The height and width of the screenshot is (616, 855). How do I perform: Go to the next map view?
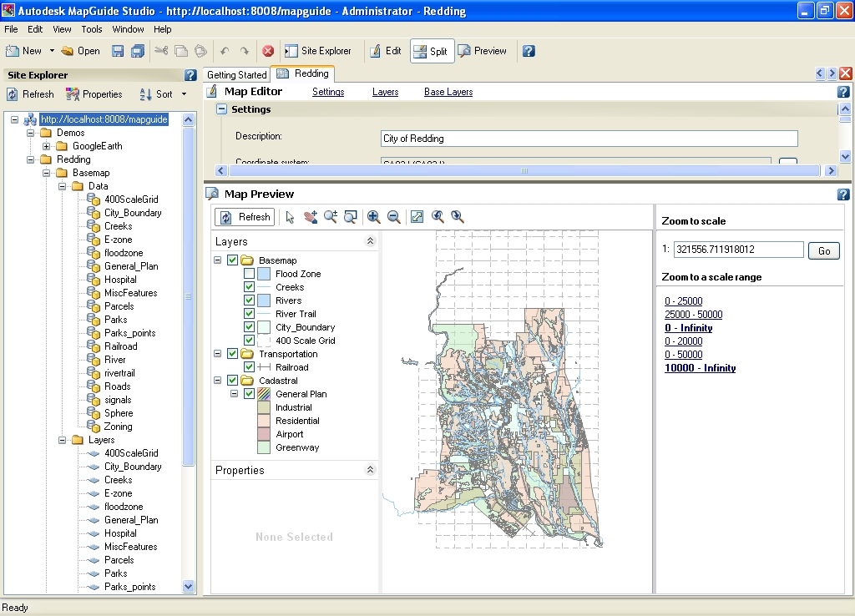tap(458, 217)
